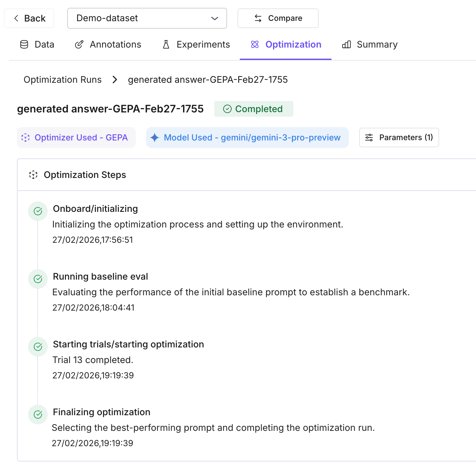The image size is (476, 468).
Task: Click the Running baseline eval checkmark
Action: click(38, 279)
